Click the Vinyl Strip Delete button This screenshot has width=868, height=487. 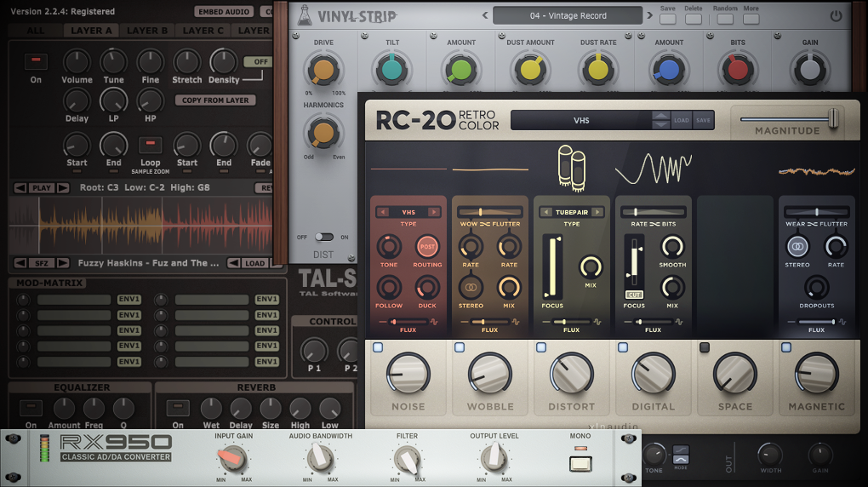click(x=693, y=19)
